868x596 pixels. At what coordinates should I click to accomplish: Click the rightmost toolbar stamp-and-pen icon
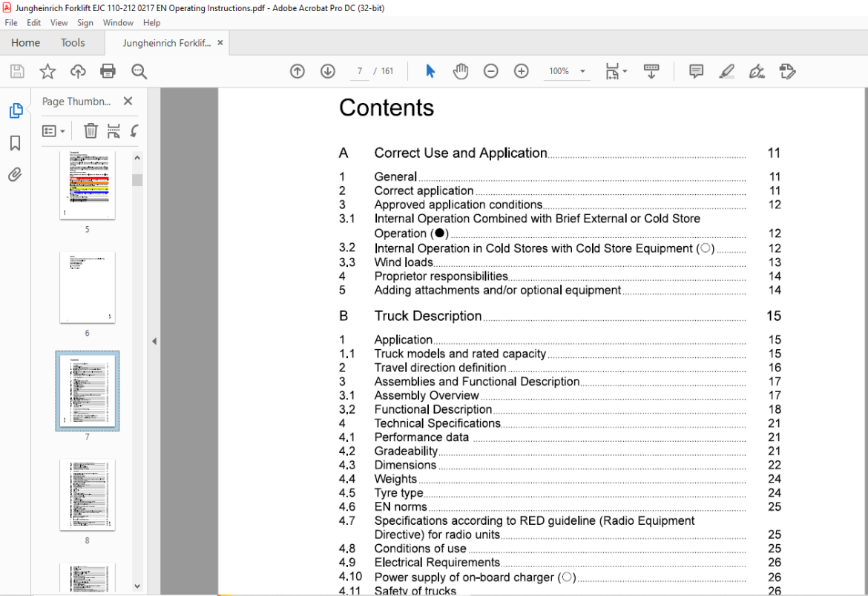tap(787, 71)
